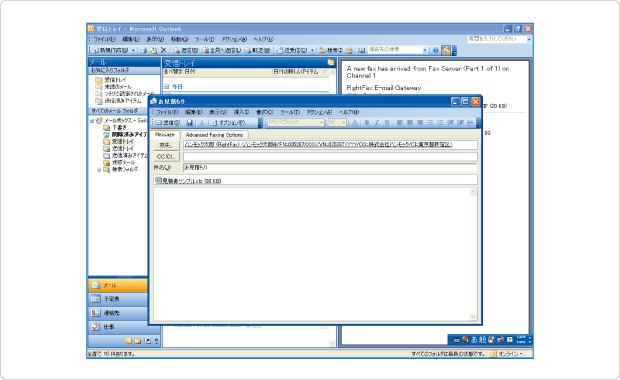Toggle Underline formatting in the compose toolbar

pos(387,123)
